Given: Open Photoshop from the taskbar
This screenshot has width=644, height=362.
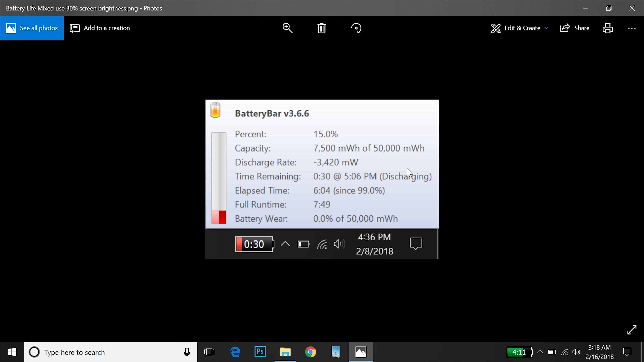Looking at the screenshot, I should click(x=260, y=352).
